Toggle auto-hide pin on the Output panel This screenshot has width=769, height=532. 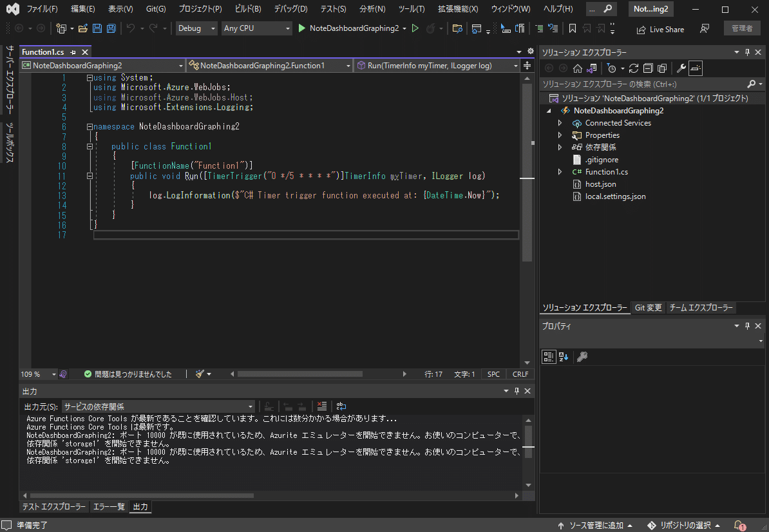click(517, 391)
